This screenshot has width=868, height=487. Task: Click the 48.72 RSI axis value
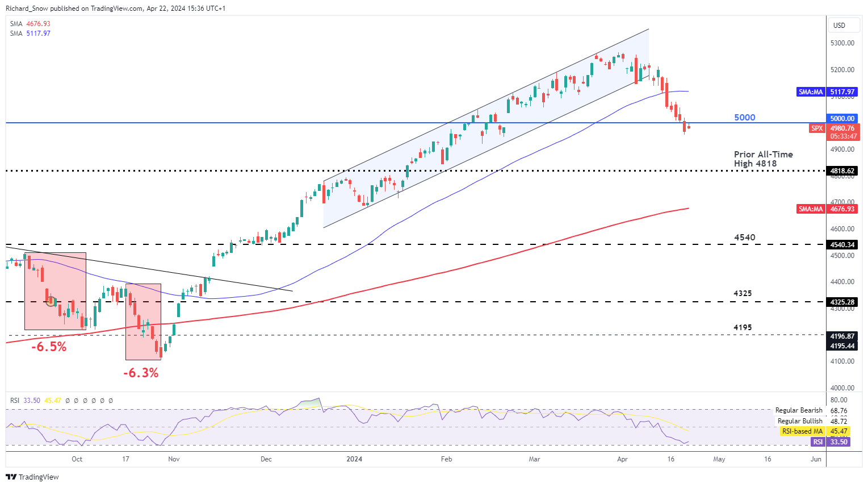tap(838, 421)
